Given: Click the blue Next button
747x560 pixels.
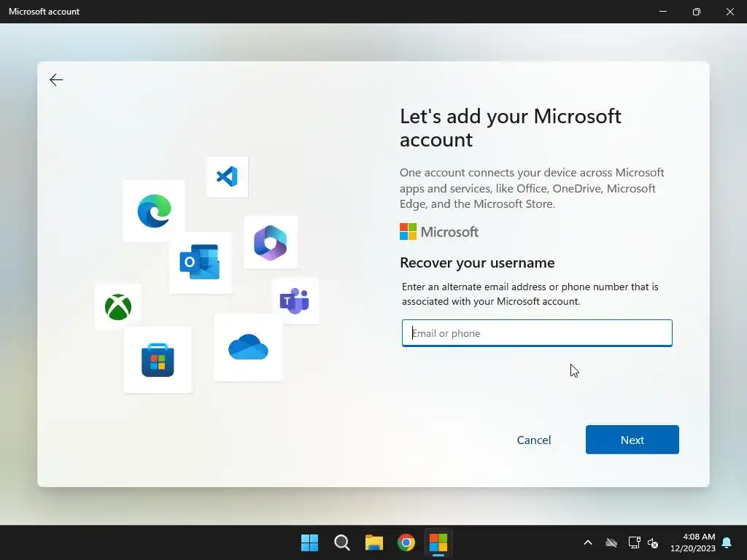Looking at the screenshot, I should tap(632, 440).
